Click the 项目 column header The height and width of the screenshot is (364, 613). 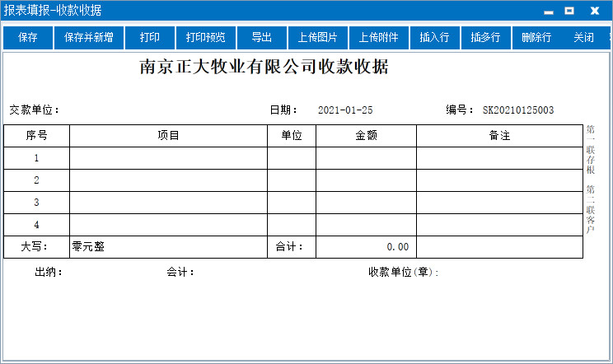[x=169, y=136]
